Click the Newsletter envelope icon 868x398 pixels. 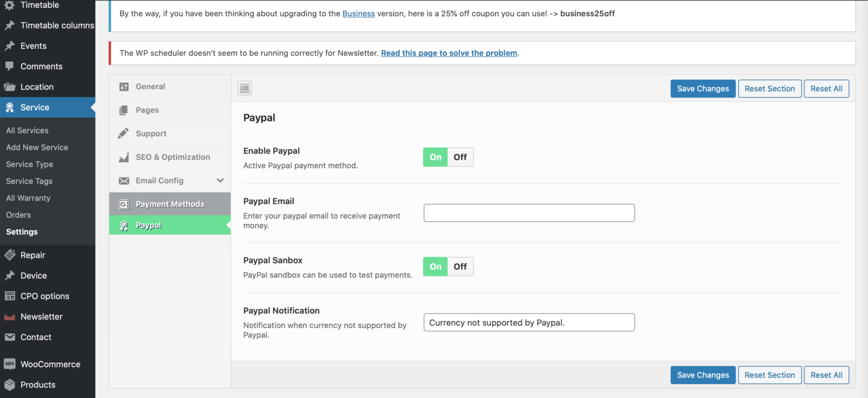(9, 317)
